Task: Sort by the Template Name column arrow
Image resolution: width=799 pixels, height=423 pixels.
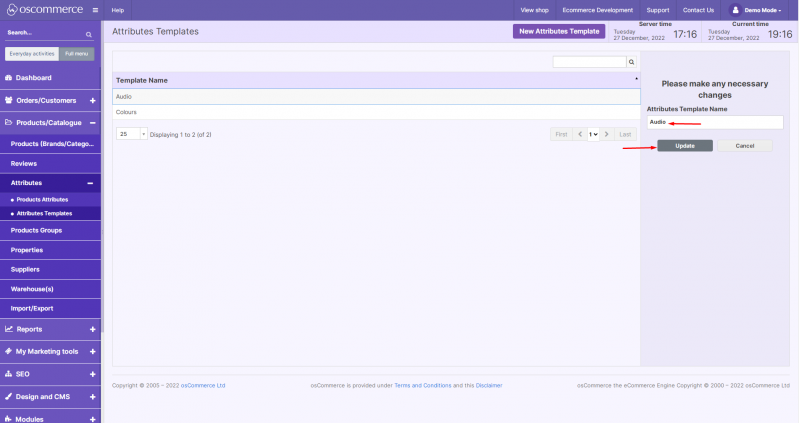Action: [x=636, y=78]
